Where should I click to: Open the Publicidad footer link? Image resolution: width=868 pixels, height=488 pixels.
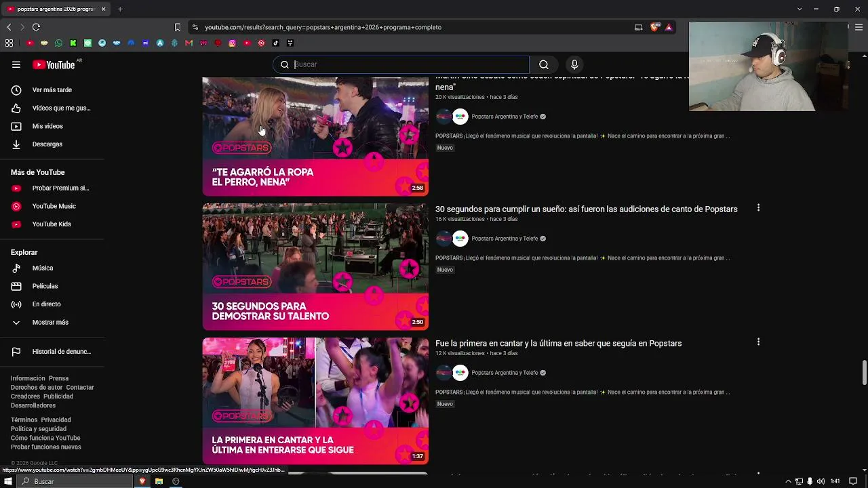[58, 396]
